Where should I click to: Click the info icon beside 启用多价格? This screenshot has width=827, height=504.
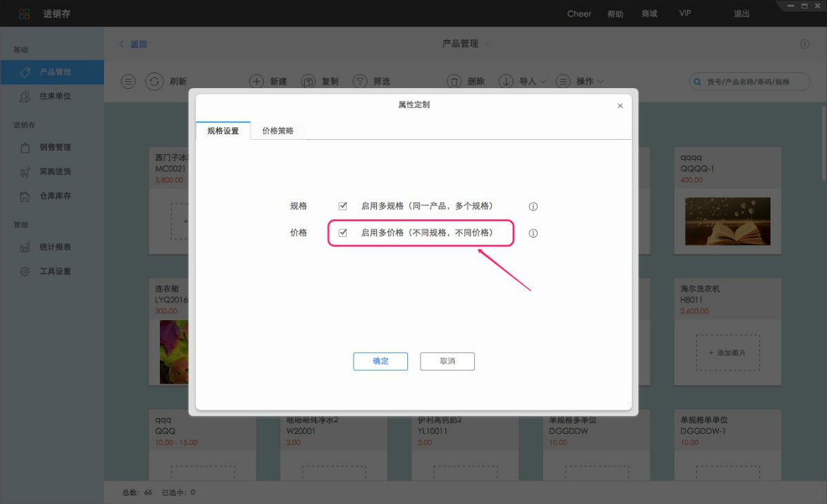pos(533,233)
